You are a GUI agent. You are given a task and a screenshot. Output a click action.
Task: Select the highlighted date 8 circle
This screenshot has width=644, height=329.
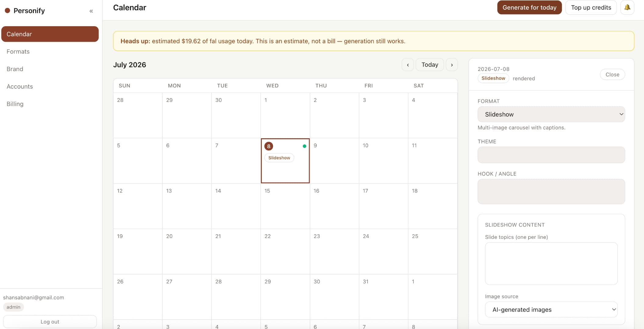(269, 146)
